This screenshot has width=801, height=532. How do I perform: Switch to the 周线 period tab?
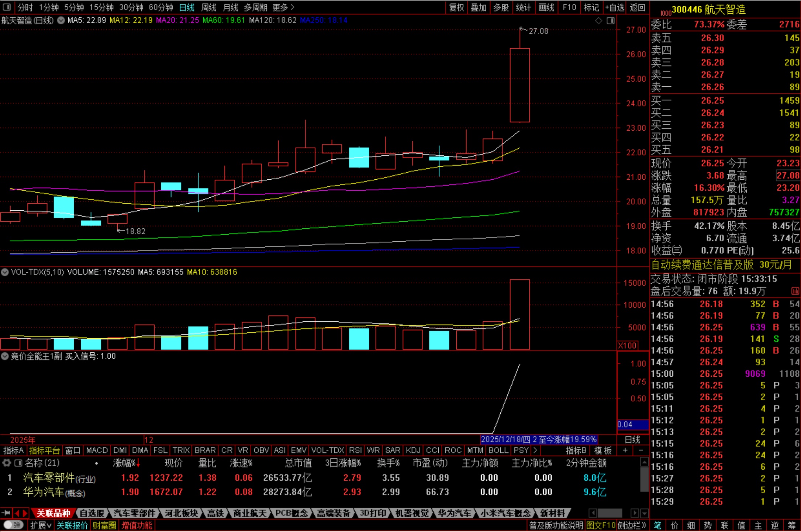(x=208, y=7)
